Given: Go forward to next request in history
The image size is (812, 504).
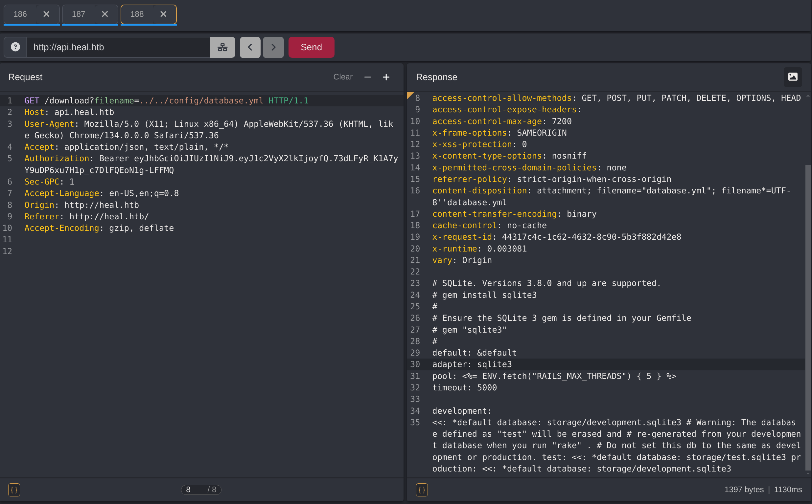Looking at the screenshot, I should pos(273,47).
